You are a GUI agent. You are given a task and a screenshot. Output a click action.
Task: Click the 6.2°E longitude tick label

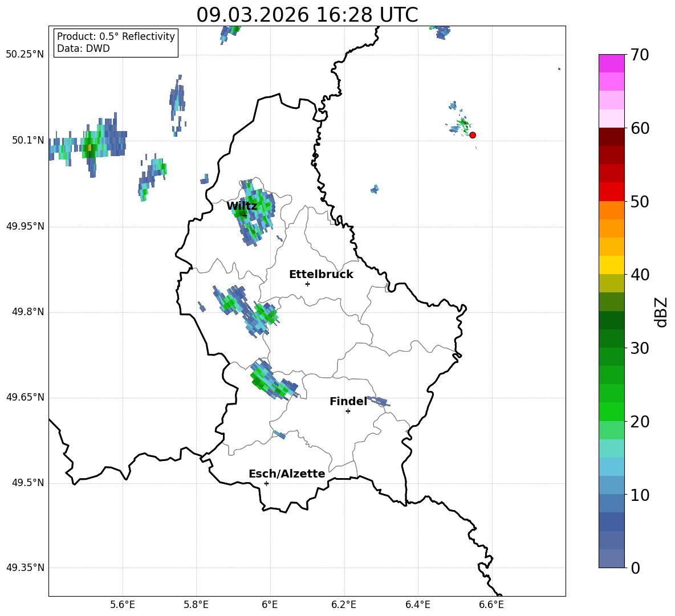(344, 604)
